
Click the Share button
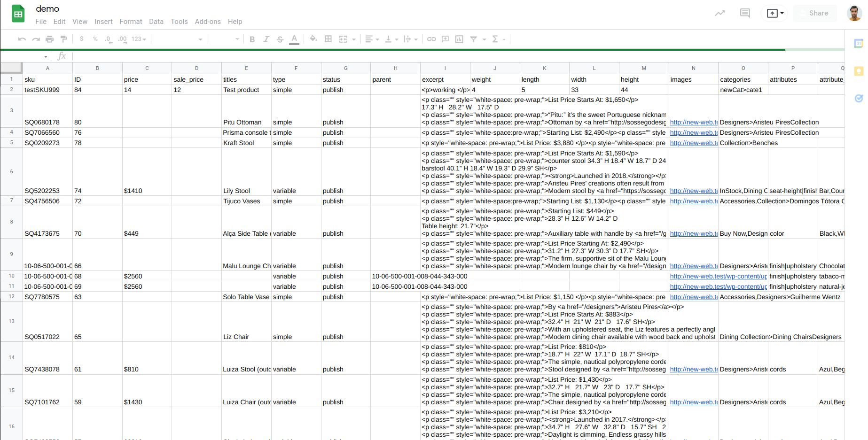(818, 13)
